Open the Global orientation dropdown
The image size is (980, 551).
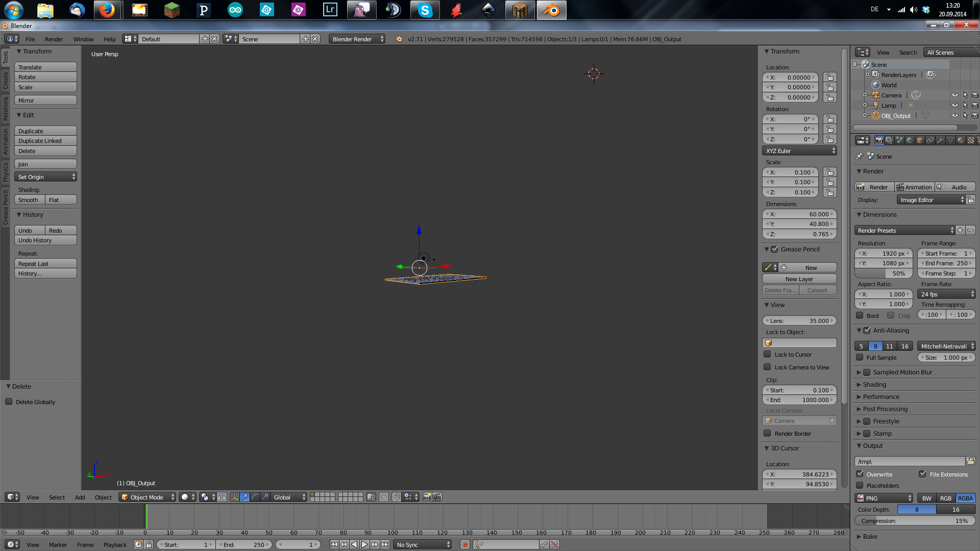pyautogui.click(x=289, y=497)
